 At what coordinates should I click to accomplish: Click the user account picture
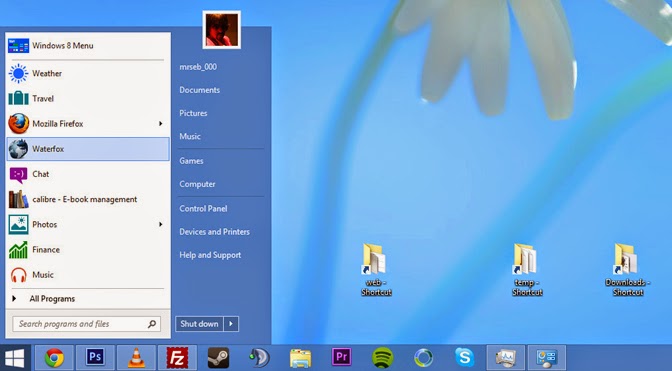click(222, 30)
